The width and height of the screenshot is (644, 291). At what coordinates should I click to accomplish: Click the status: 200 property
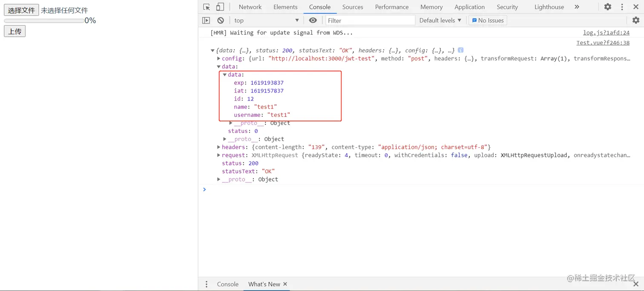tap(240, 164)
